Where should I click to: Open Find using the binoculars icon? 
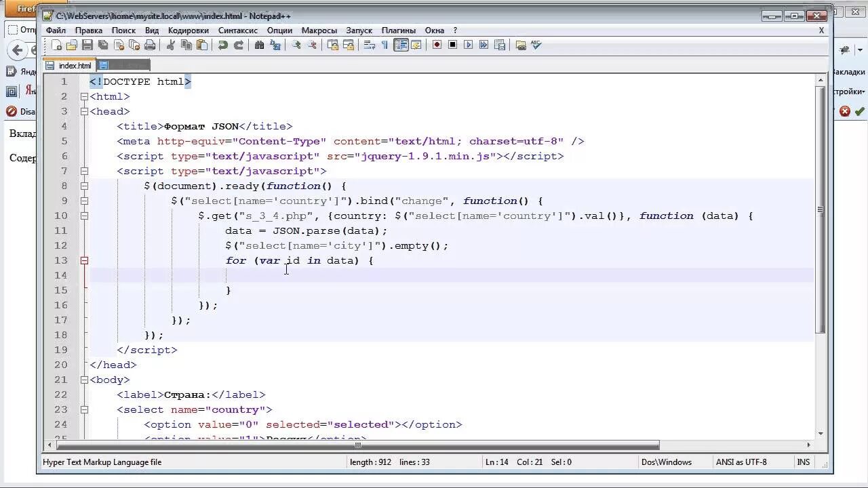point(259,45)
